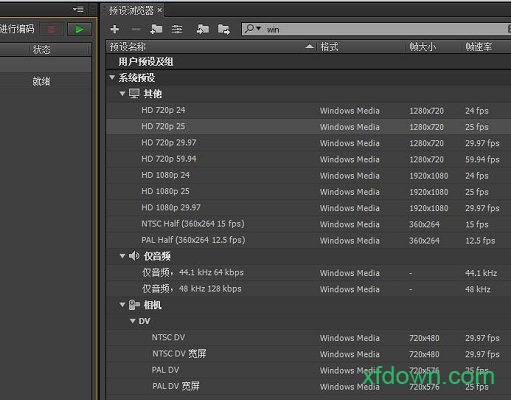Select the HD 1080p 25 preset
511x400 pixels.
[308, 192]
